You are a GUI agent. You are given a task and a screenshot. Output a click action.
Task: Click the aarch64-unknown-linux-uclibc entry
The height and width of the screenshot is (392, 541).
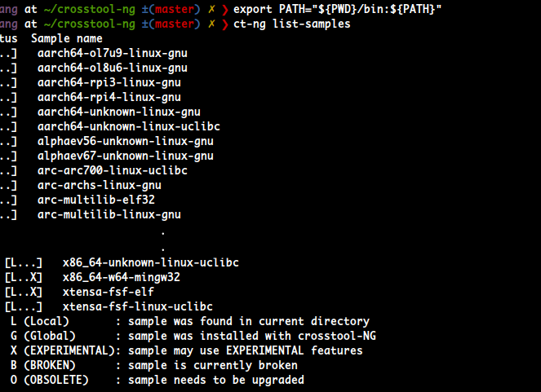click(x=129, y=127)
